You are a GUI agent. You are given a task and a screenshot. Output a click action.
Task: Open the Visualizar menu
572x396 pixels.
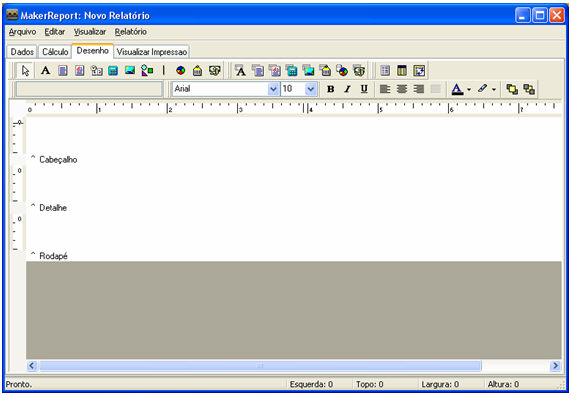tap(90, 32)
